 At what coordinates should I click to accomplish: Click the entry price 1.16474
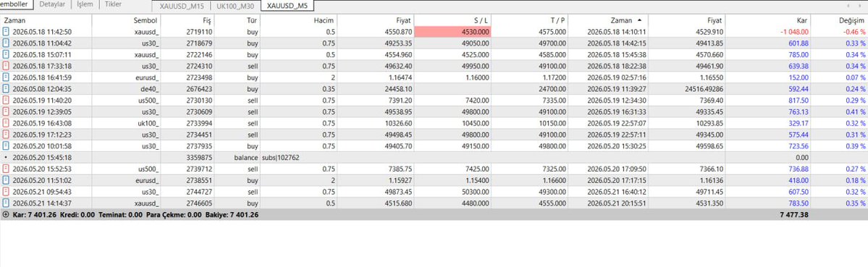click(400, 77)
